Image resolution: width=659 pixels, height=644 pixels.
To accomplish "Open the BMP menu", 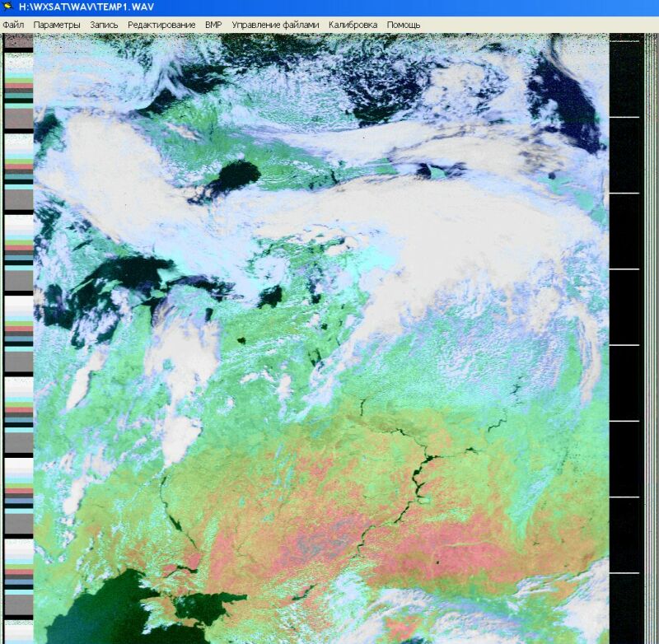I will (213, 25).
